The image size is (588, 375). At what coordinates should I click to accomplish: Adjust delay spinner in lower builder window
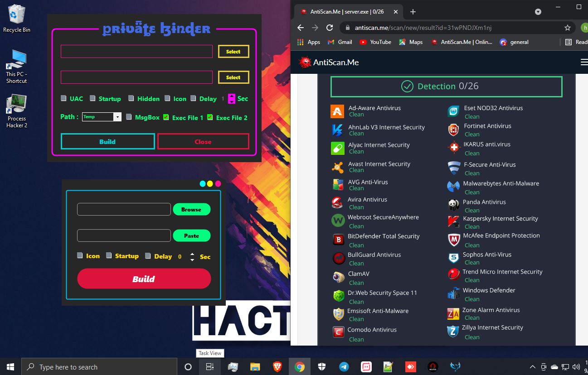(192, 257)
